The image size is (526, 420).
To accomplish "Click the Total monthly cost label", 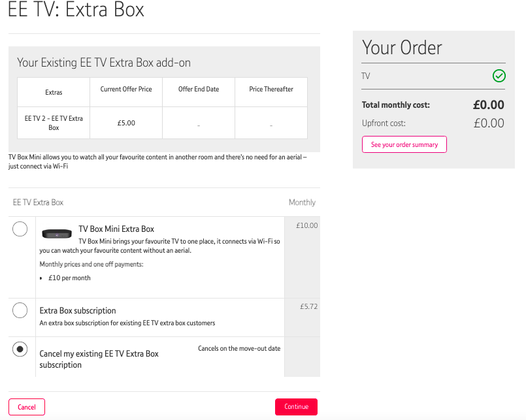I will point(396,105).
